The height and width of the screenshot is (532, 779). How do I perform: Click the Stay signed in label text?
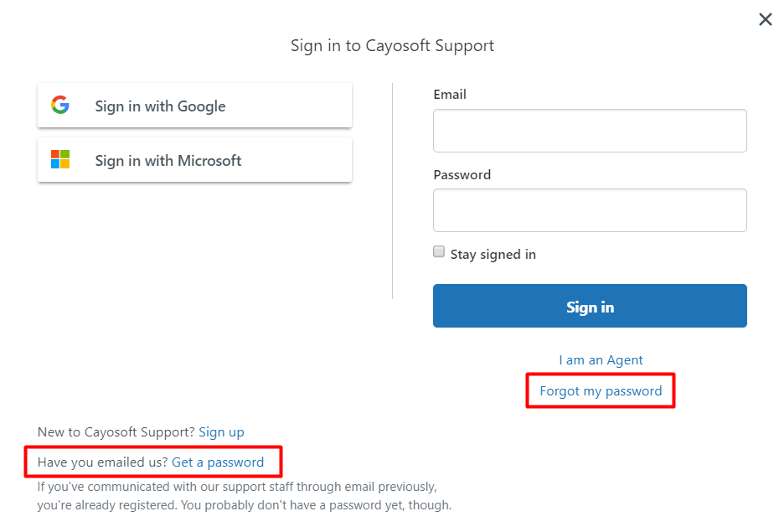point(493,255)
